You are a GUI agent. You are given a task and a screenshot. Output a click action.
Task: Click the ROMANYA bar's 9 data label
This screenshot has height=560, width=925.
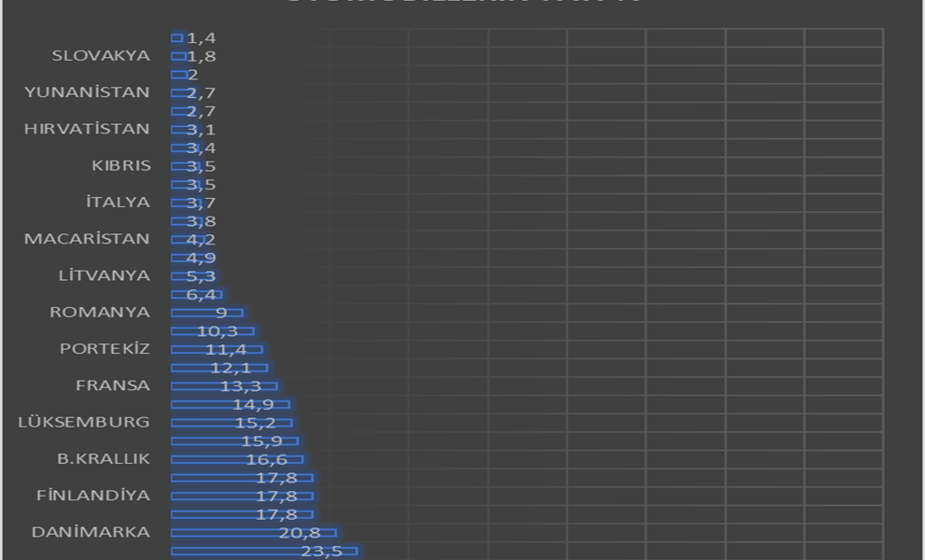coord(221,313)
